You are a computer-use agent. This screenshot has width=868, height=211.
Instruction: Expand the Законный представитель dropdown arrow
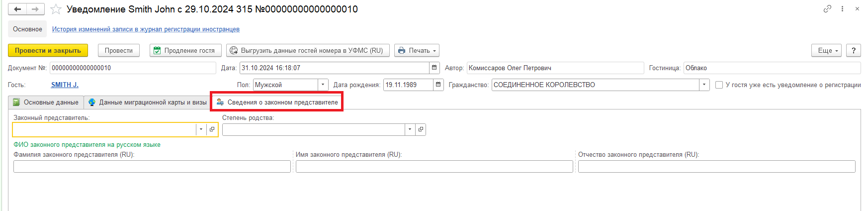tap(201, 129)
